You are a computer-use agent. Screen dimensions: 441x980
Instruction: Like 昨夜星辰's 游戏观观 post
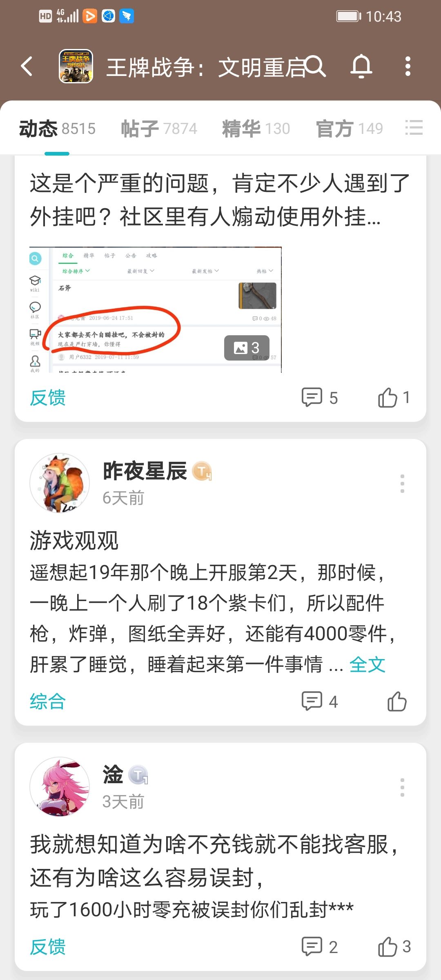pyautogui.click(x=397, y=702)
